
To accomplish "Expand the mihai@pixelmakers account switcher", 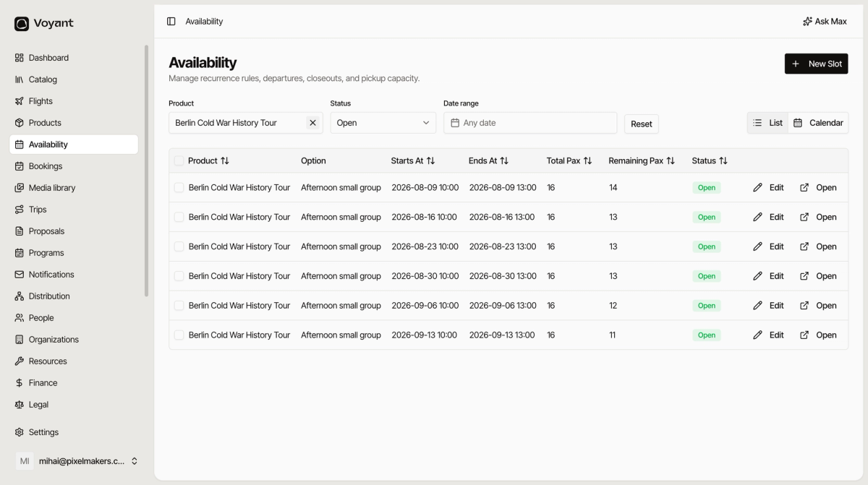I will pos(77,461).
